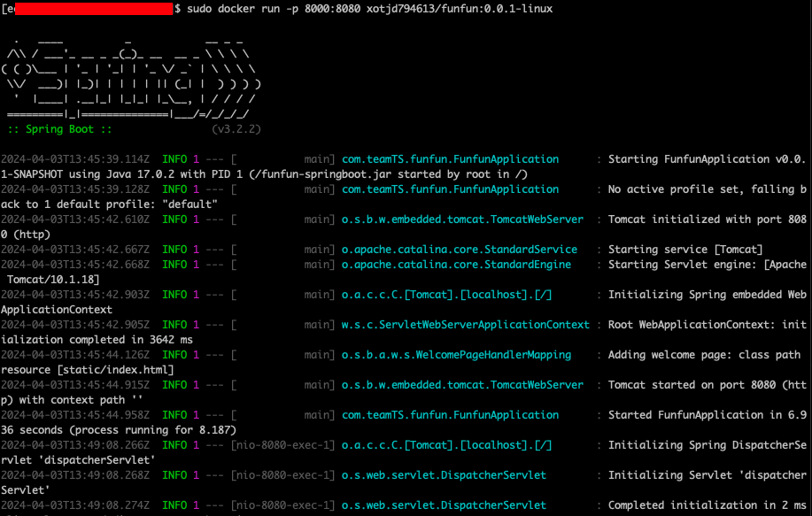The height and width of the screenshot is (516, 812).
Task: Click "rvlet 'dispatcherServlet'" line
Action: tap(78, 460)
